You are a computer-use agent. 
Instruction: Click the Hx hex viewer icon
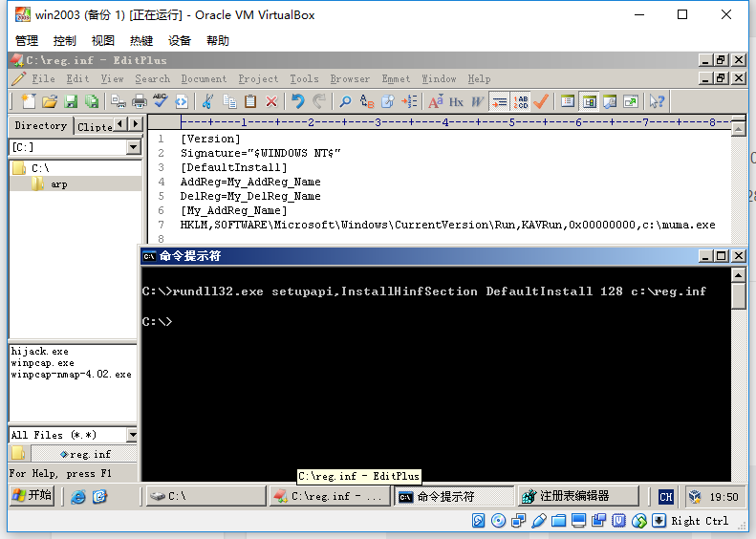[456, 101]
